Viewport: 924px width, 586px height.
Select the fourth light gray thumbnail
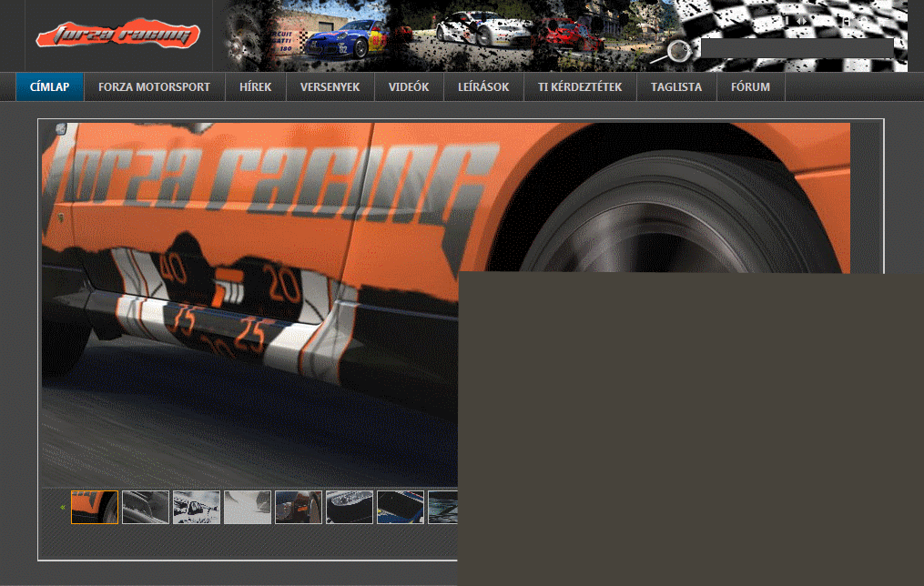(248, 507)
